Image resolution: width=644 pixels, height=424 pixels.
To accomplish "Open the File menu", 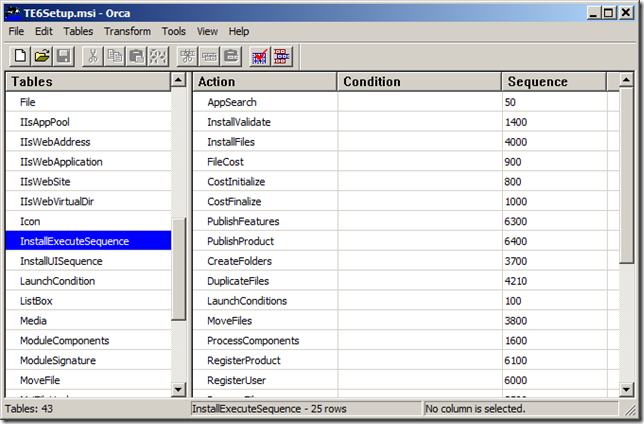I will (x=16, y=31).
